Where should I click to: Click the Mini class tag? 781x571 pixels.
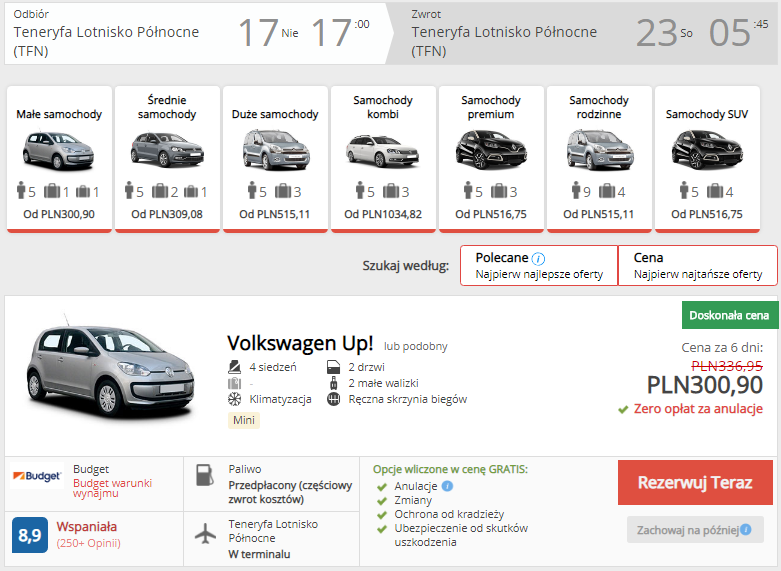click(x=244, y=420)
